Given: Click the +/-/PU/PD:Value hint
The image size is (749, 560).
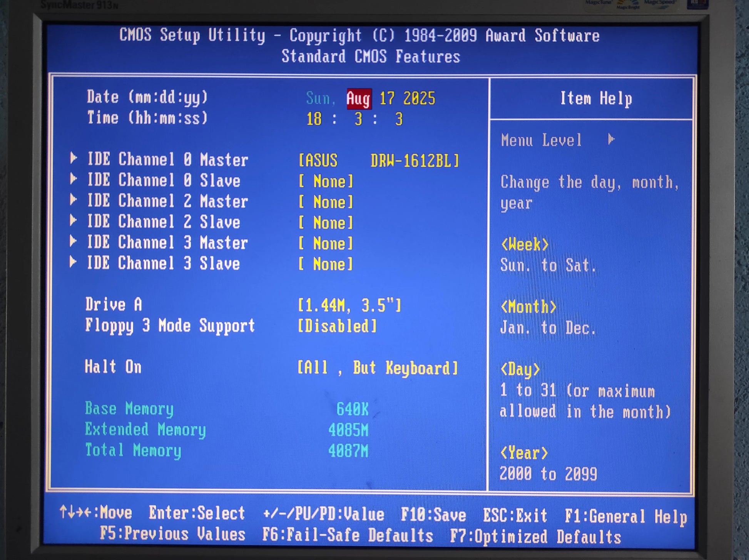Looking at the screenshot, I should click(x=324, y=514).
